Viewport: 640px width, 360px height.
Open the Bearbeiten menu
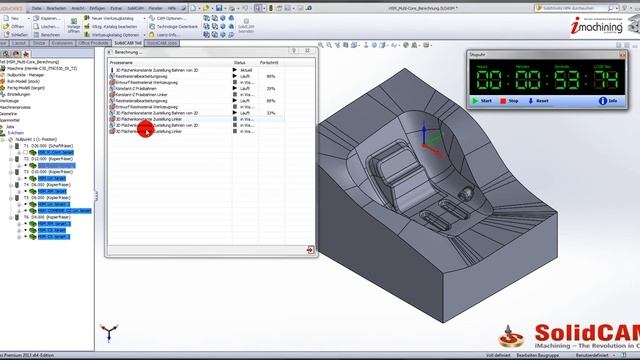(56, 8)
